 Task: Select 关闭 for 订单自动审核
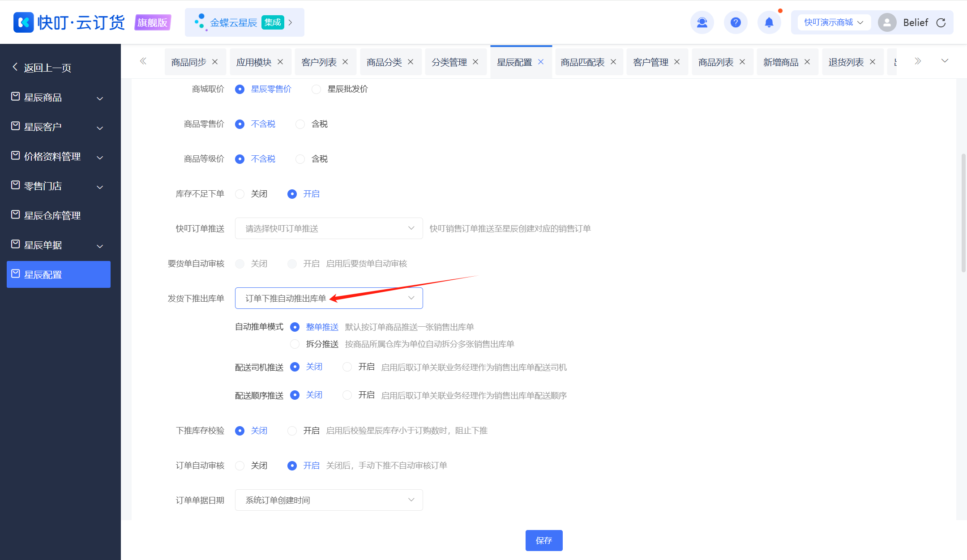[240, 466]
